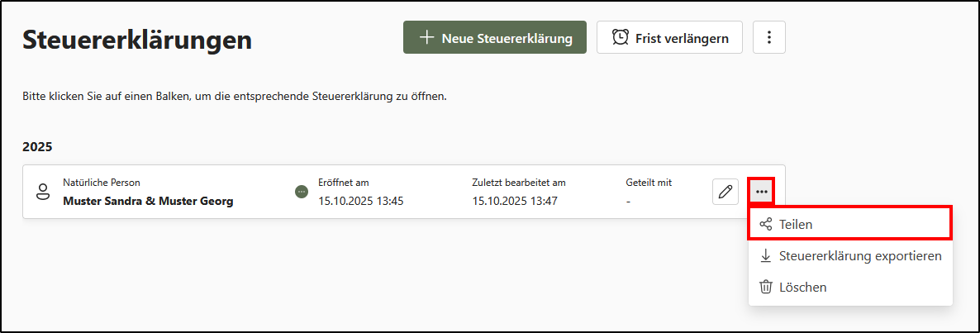980x333 pixels.
Task: Click the download arrow export icon
Action: pos(765,255)
